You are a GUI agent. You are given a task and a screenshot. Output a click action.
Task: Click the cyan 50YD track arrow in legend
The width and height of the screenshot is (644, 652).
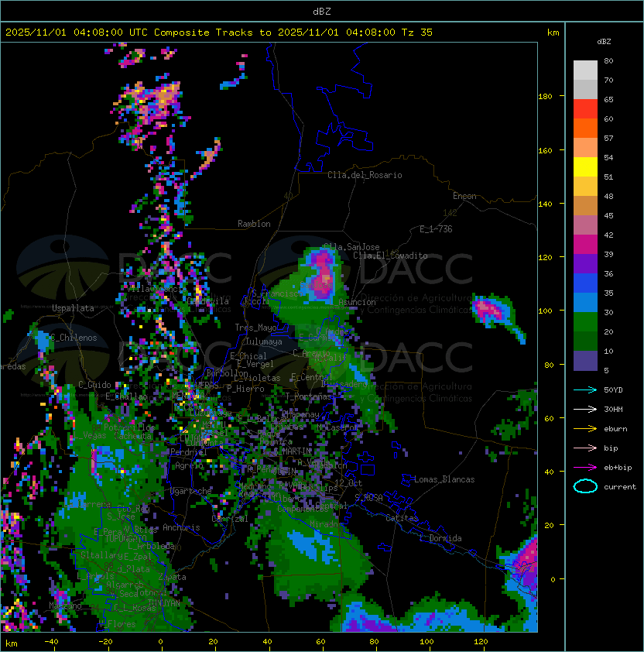[x=585, y=389]
